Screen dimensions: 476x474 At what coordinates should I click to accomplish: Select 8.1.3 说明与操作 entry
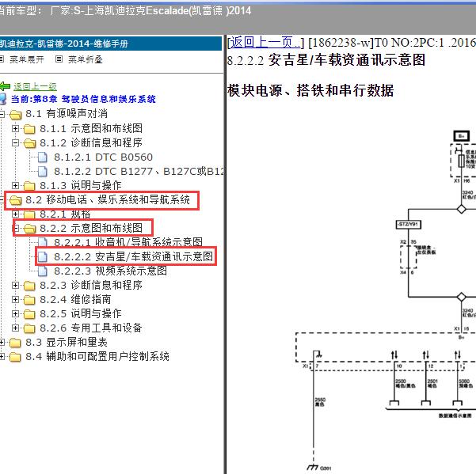coord(81,185)
